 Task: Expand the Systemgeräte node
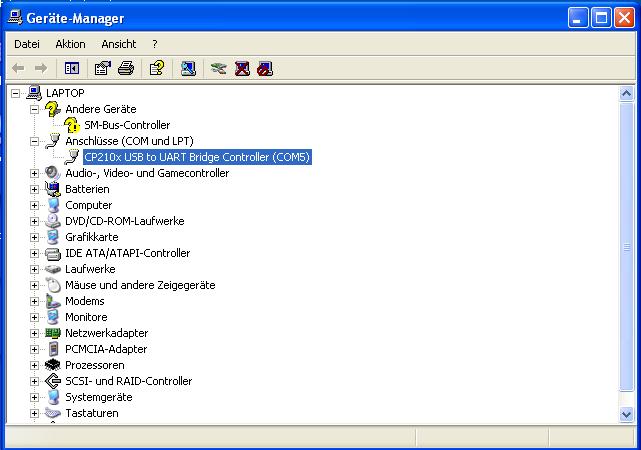point(34,397)
